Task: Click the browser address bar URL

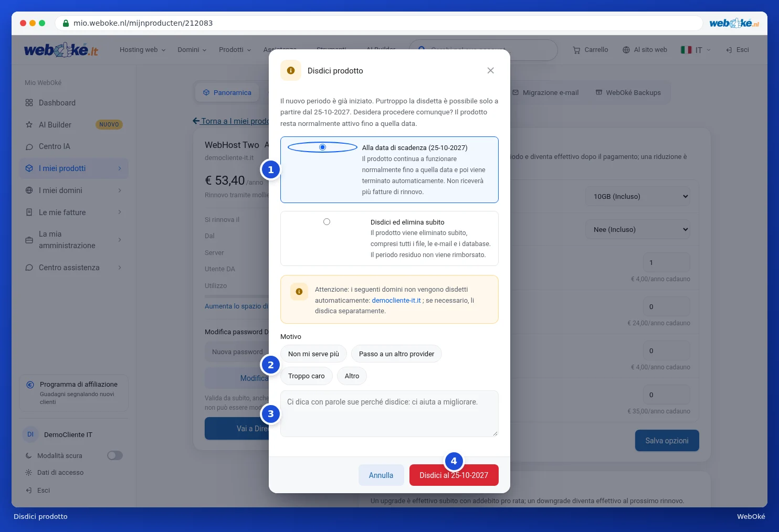Action: pyautogui.click(x=143, y=23)
